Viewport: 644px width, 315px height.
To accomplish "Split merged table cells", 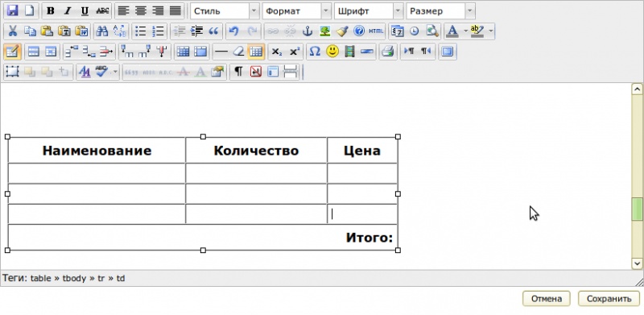I will pos(183,52).
